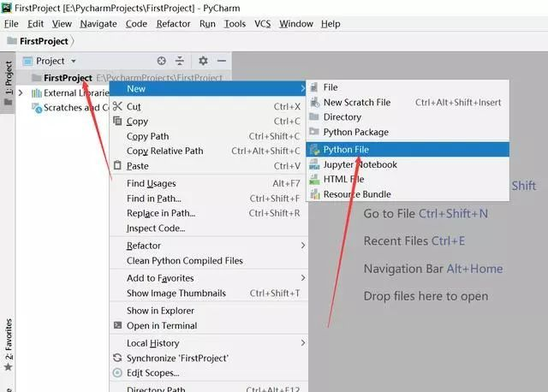Click the Copy icon in context menu

point(117,121)
